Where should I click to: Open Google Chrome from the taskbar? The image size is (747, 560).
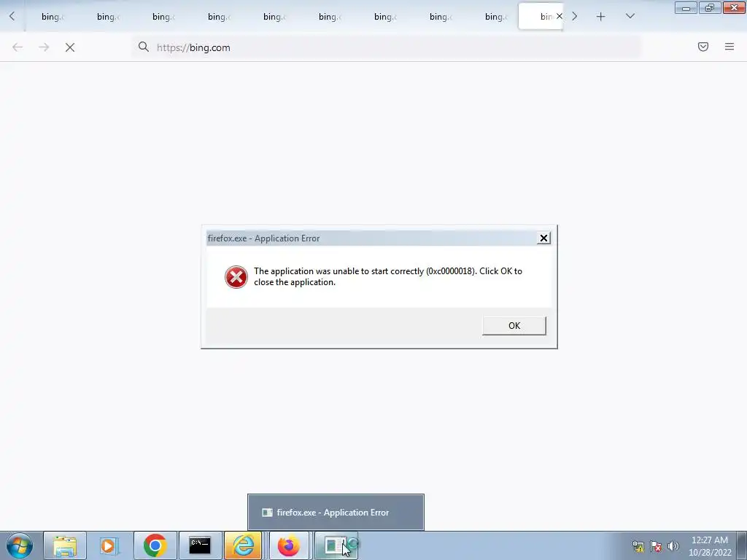click(155, 545)
